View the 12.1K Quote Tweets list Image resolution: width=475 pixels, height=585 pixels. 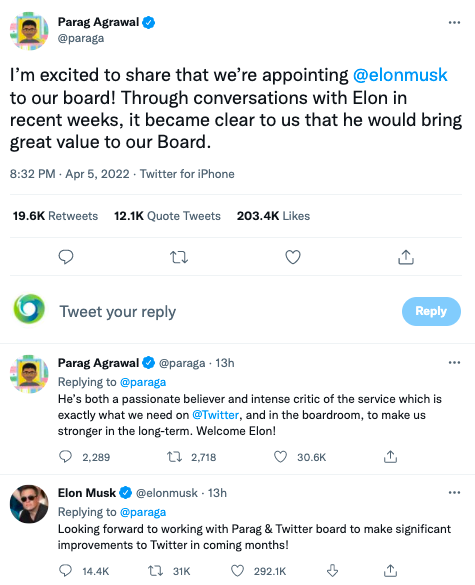click(x=167, y=216)
